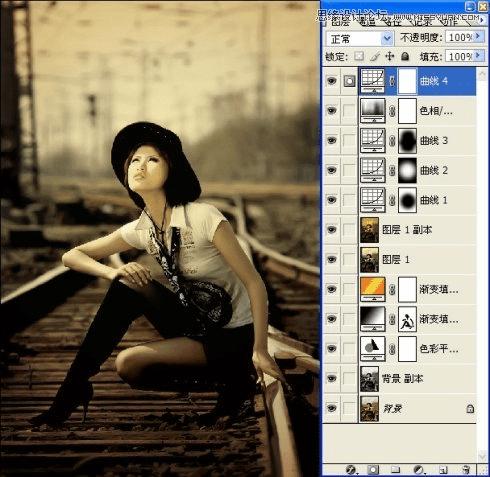
Task: Toggle visibility of the 背景 layer
Action: click(331, 408)
